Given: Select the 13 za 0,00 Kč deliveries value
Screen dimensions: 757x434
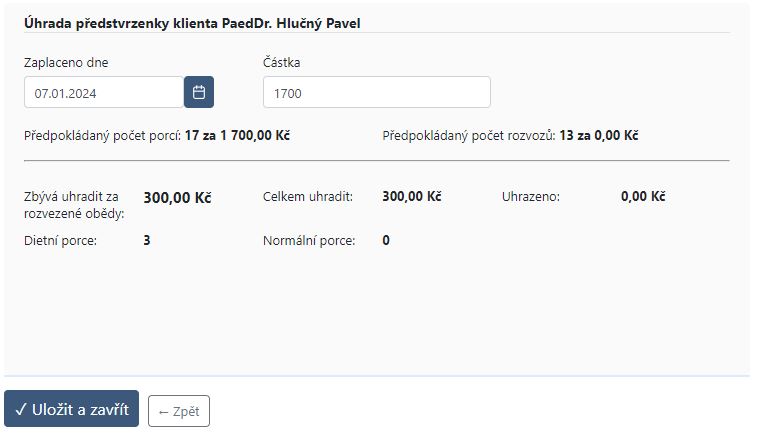Looking at the screenshot, I should pos(599,136).
